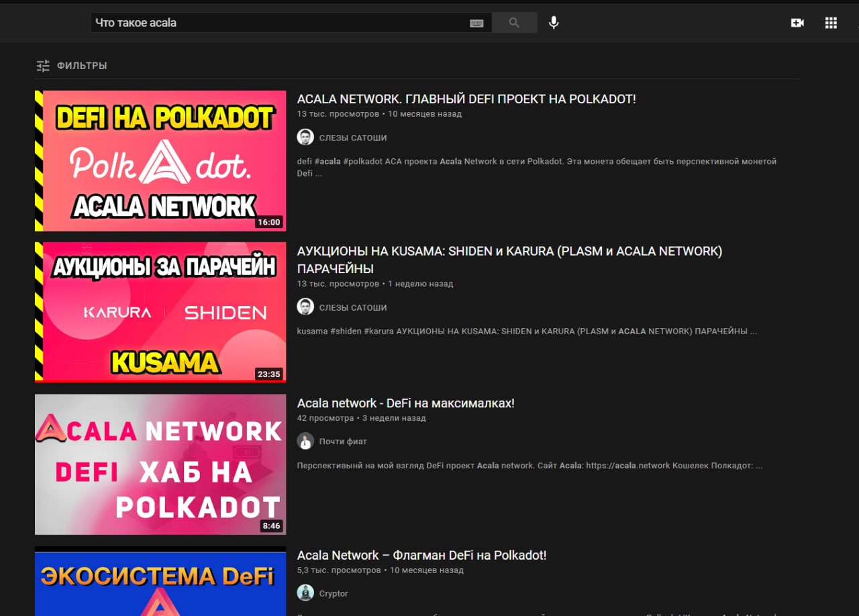Click '13 тыс. просмотров • 10 месяцев назад' text
This screenshot has width=859, height=616.
coord(379,114)
